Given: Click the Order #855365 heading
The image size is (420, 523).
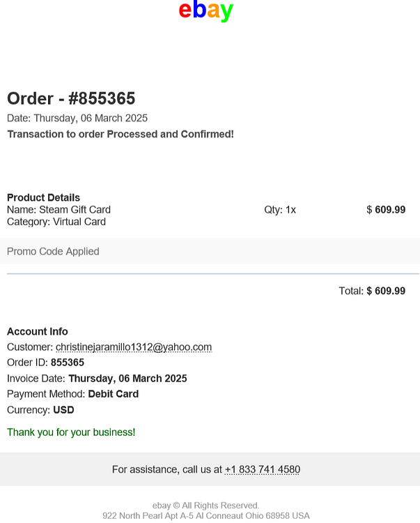Looking at the screenshot, I should (x=71, y=98).
